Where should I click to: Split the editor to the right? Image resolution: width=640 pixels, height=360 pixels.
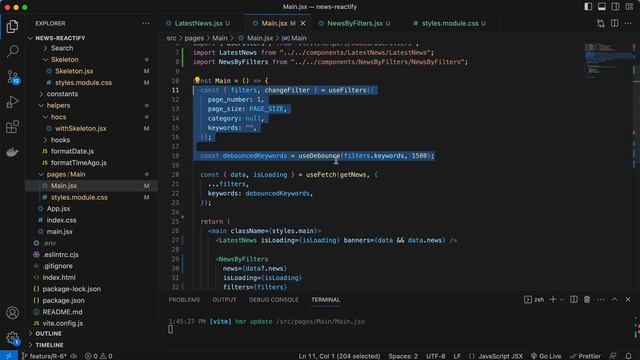click(x=614, y=23)
